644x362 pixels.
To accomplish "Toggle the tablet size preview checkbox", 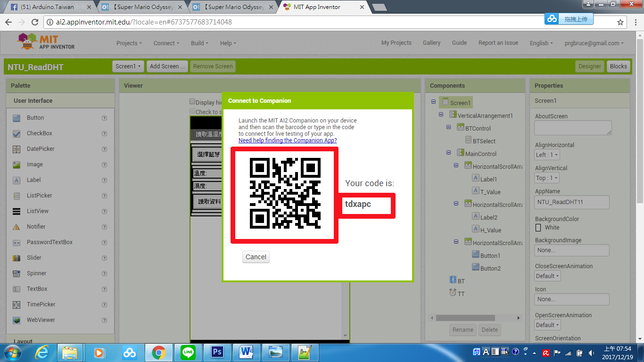I will (192, 111).
